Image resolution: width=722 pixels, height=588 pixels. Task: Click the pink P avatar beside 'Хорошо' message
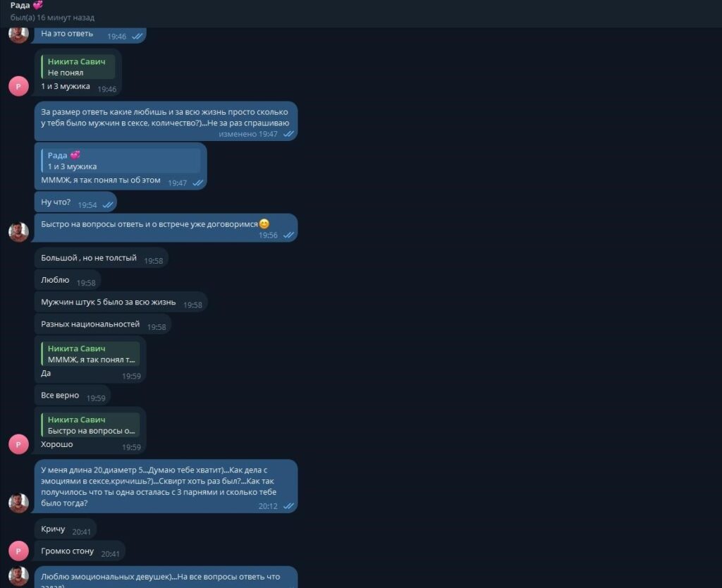pos(18,444)
